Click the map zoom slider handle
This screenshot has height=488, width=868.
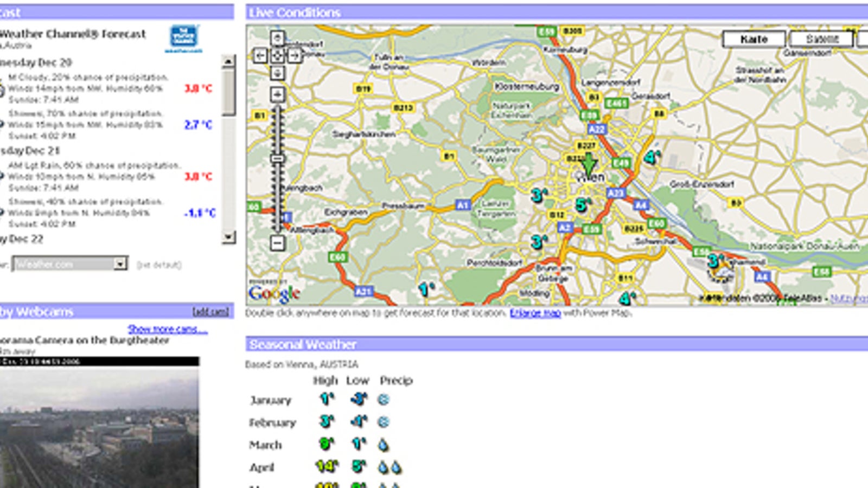[x=277, y=157]
